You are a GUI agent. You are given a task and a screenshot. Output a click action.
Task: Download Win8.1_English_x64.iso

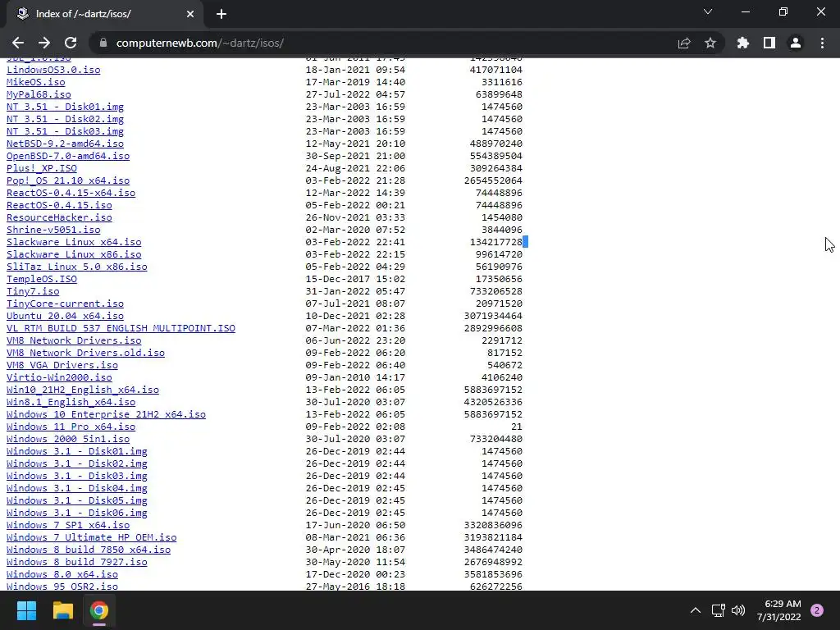pyautogui.click(x=71, y=402)
